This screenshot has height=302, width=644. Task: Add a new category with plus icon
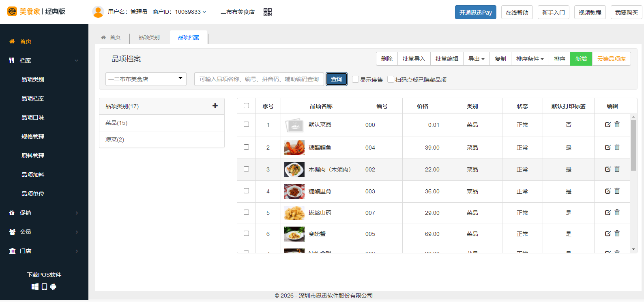coord(215,106)
